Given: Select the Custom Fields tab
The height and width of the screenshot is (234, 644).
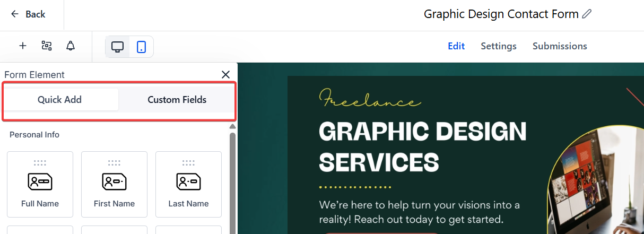Looking at the screenshot, I should click(177, 100).
